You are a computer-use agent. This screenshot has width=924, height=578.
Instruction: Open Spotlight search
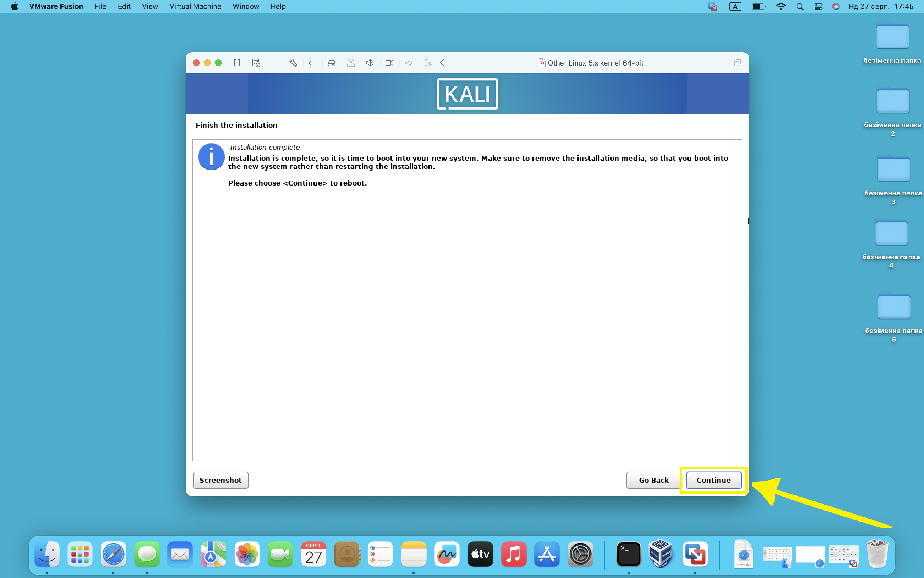pos(800,7)
